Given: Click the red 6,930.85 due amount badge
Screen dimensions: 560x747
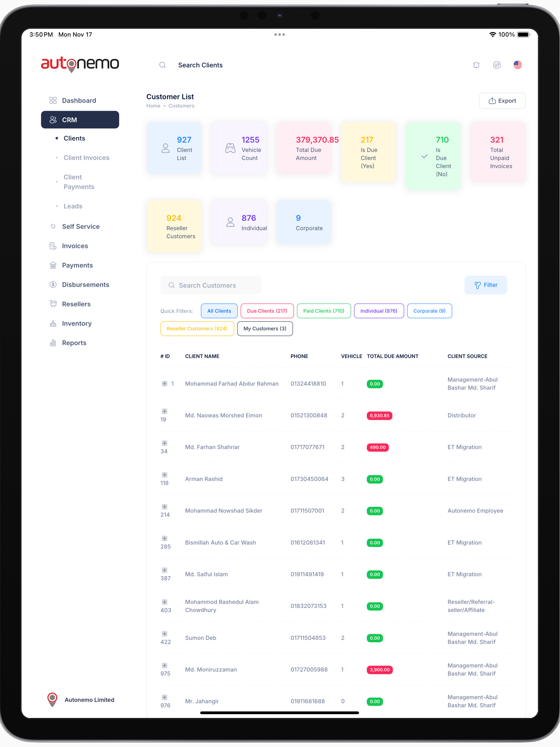Looking at the screenshot, I should coord(379,416).
